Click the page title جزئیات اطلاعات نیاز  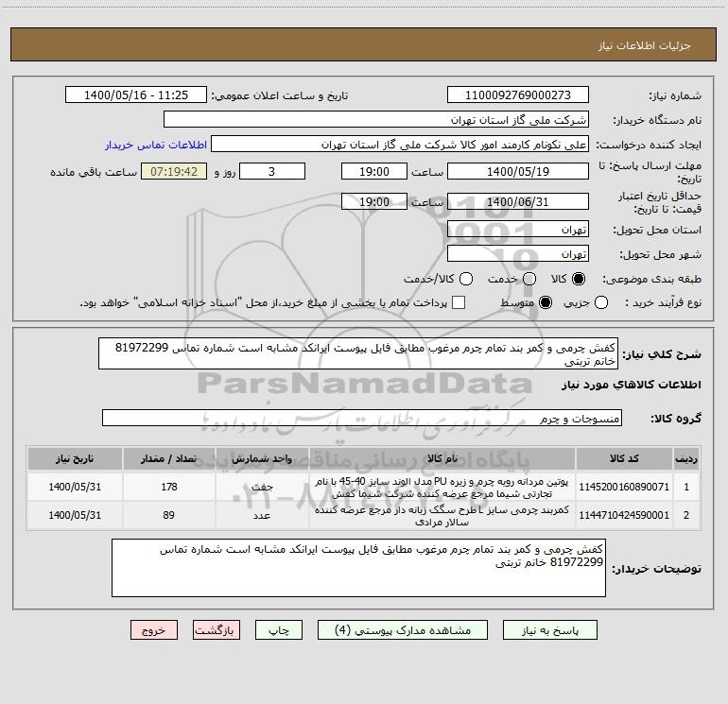tap(644, 45)
